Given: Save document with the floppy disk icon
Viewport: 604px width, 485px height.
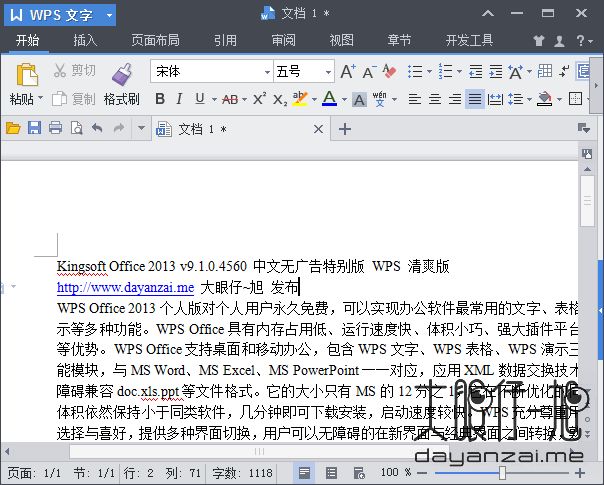Looking at the screenshot, I should pos(34,128).
